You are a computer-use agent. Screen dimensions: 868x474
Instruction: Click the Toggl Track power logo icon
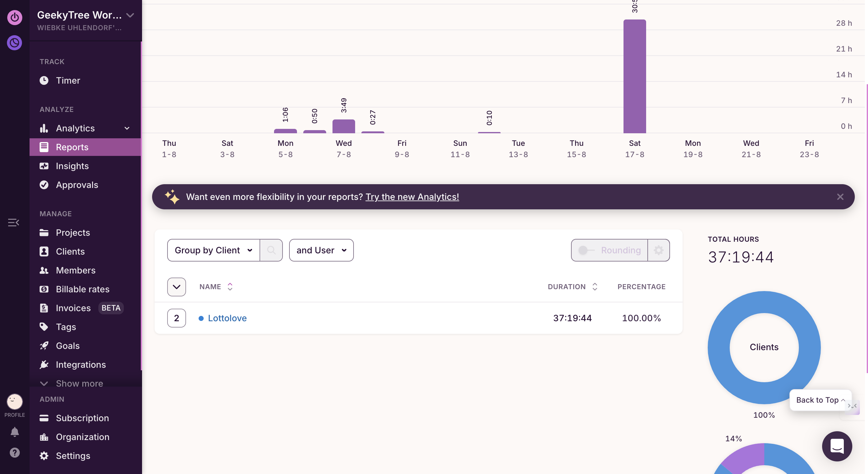click(14, 17)
